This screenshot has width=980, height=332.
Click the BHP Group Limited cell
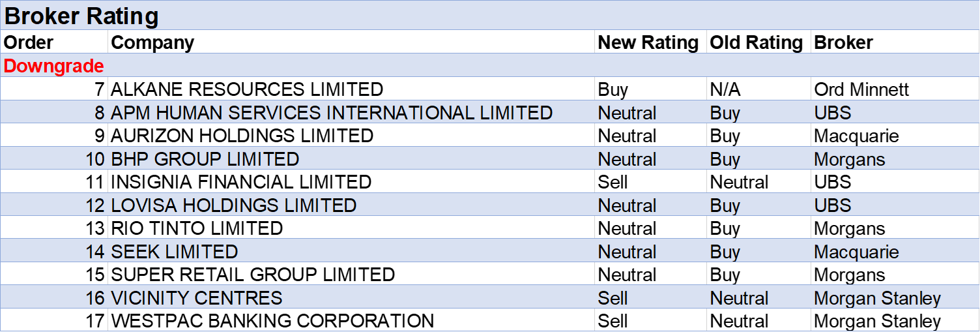click(205, 159)
